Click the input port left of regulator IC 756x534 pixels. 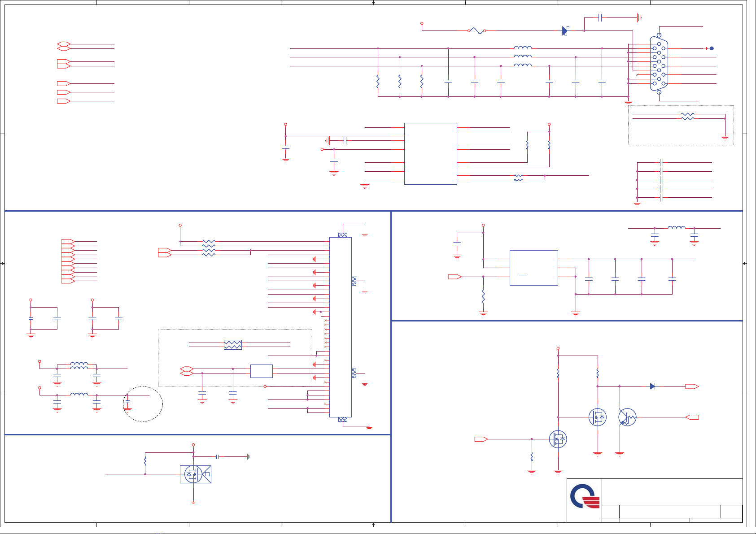tap(454, 277)
